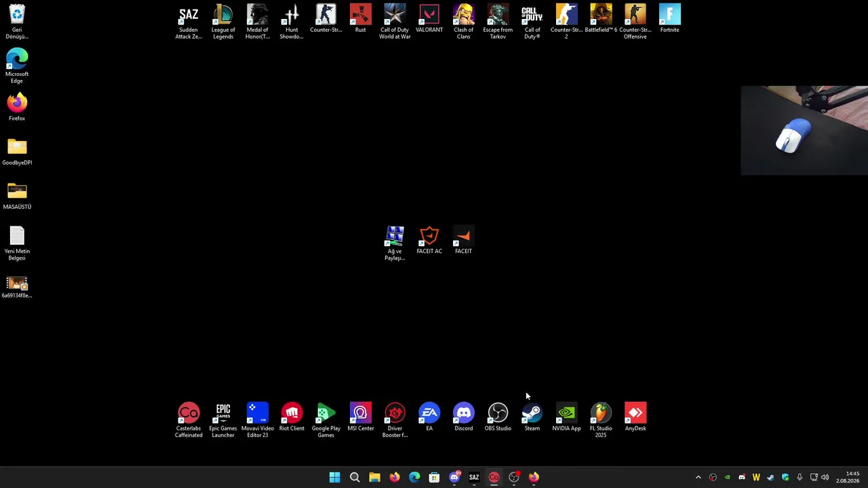Switch to Casterlabs Caffeinated on the taskbar
868x488 pixels.
tap(494, 477)
